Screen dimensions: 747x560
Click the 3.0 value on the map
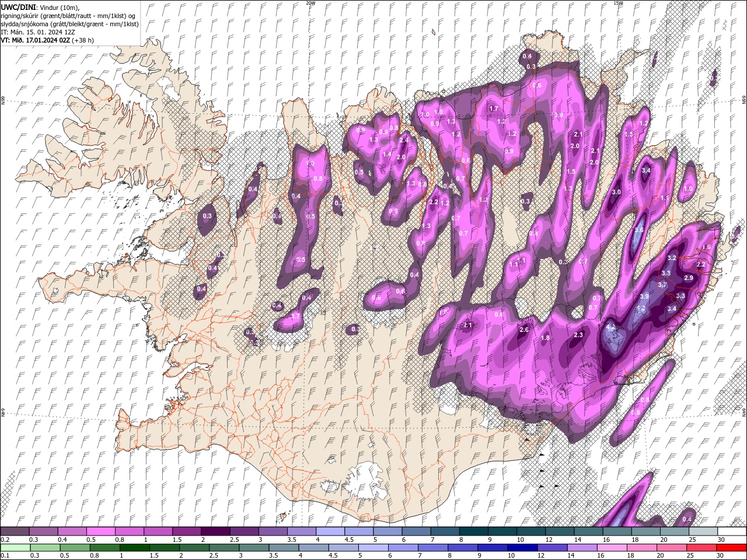(x=616, y=192)
